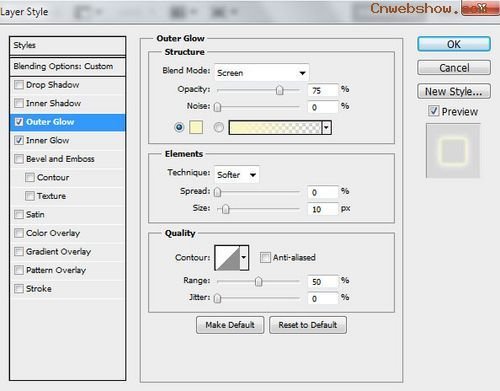Click the Opacity slider handle
Viewport: 500px width, 391px height.
(x=280, y=90)
